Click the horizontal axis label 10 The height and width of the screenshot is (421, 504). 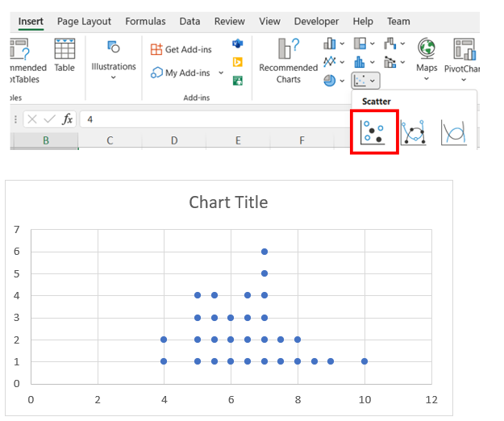click(x=364, y=400)
